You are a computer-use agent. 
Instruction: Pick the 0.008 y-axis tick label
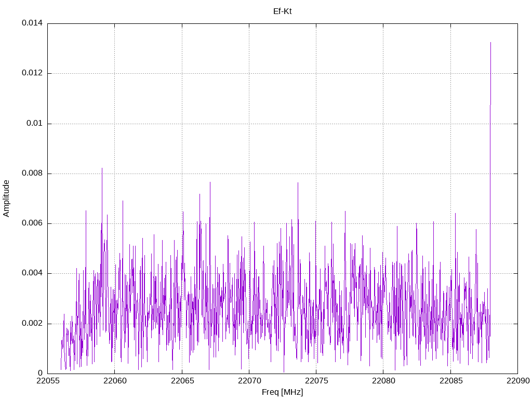pyautogui.click(x=32, y=174)
